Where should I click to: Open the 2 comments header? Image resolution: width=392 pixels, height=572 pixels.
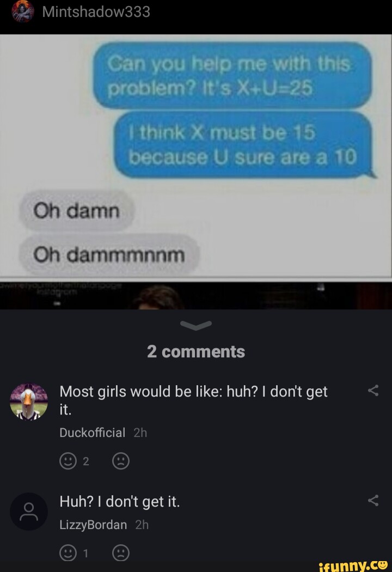pyautogui.click(x=196, y=352)
